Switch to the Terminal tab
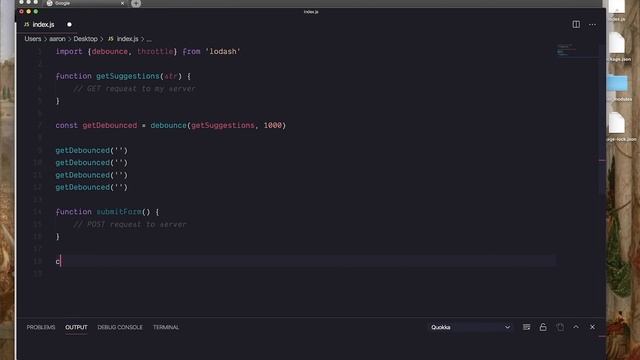This screenshot has width=640, height=360. pyautogui.click(x=166, y=327)
